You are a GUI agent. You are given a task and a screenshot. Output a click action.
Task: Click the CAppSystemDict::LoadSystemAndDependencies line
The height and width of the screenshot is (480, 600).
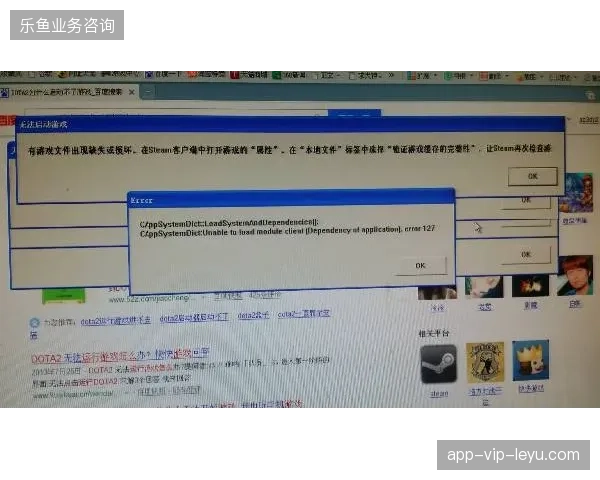(x=229, y=223)
